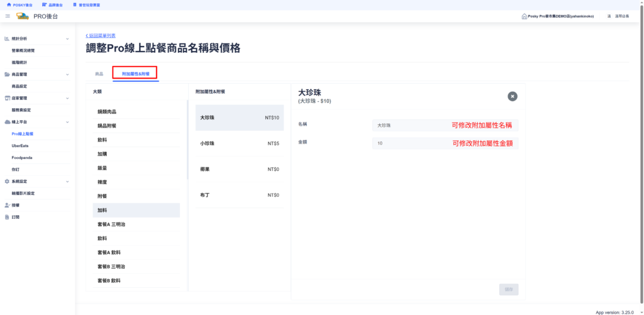The height and width of the screenshot is (315, 644).
Task: Close the 大珍珠 detail panel
Action: tap(513, 96)
